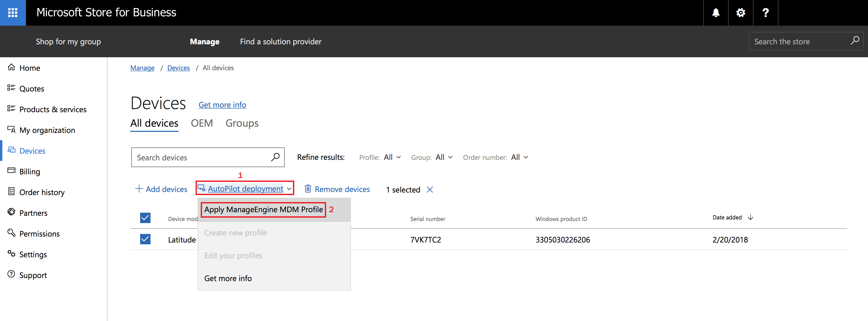The width and height of the screenshot is (868, 321).
Task: Click the search devices magnifier icon
Action: tap(275, 157)
